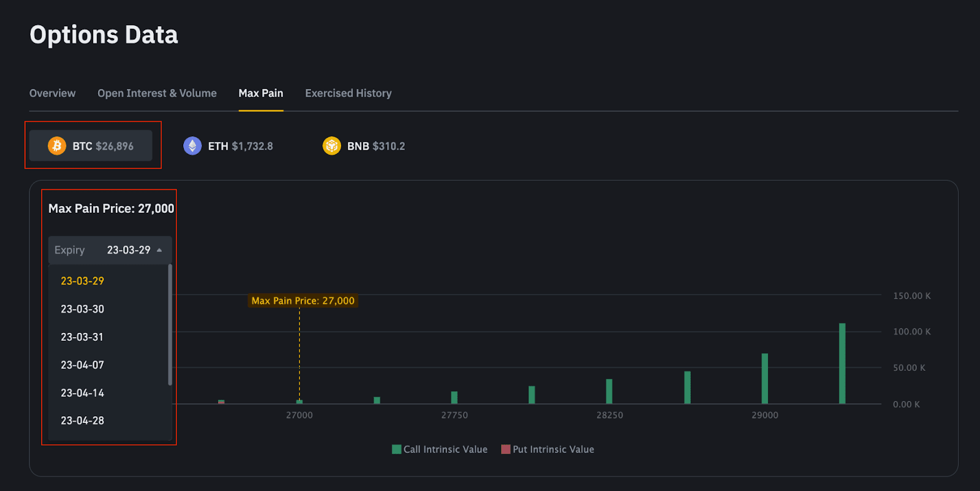Switch to Open Interest & Volume tab
Viewport: 980px width, 491px height.
point(157,93)
